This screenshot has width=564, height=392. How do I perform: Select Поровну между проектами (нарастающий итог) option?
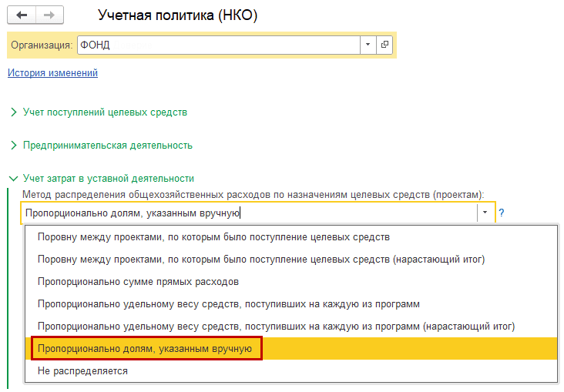click(x=261, y=260)
